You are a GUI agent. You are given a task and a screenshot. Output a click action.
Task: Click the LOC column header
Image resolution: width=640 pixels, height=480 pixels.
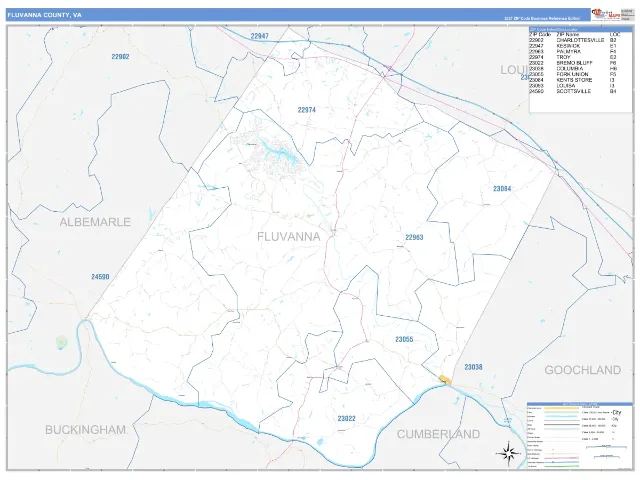pyautogui.click(x=614, y=35)
